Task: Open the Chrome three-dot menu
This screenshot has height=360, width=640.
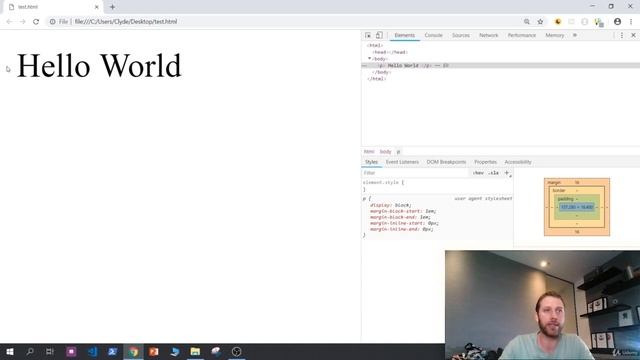Action: (x=631, y=22)
